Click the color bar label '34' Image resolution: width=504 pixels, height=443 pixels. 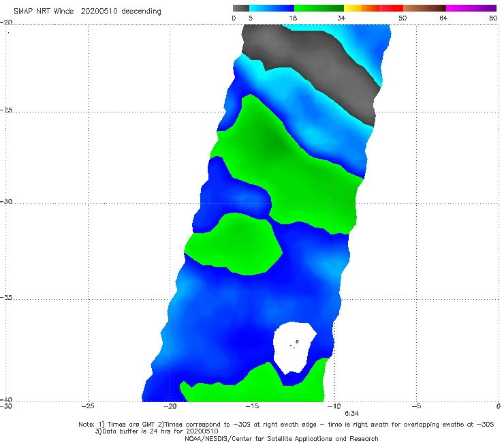[x=341, y=18]
